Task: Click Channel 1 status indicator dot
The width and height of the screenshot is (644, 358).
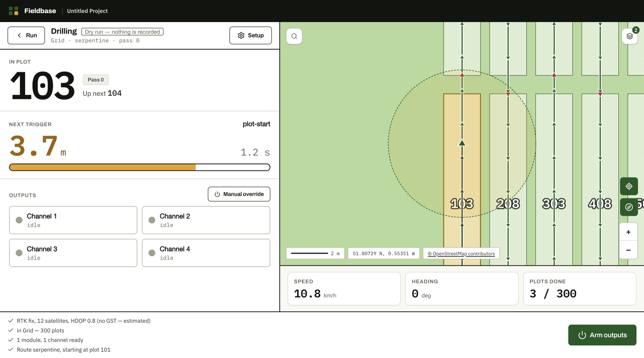Action: (x=19, y=220)
